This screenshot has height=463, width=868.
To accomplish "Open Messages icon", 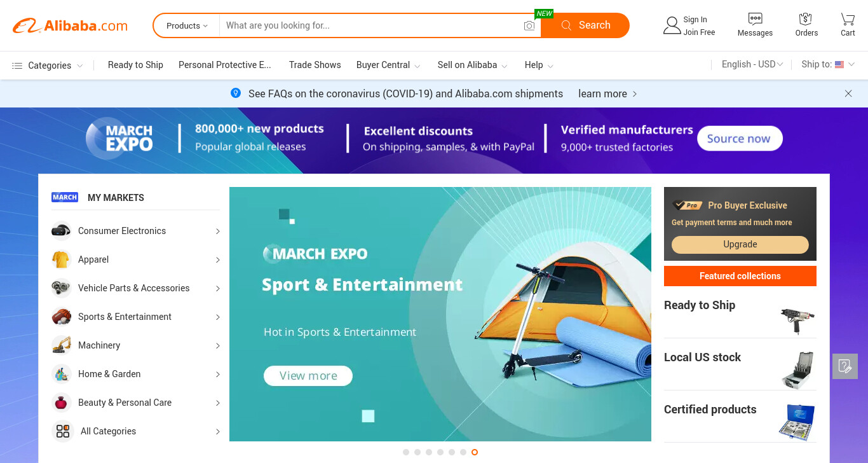I will point(755,19).
